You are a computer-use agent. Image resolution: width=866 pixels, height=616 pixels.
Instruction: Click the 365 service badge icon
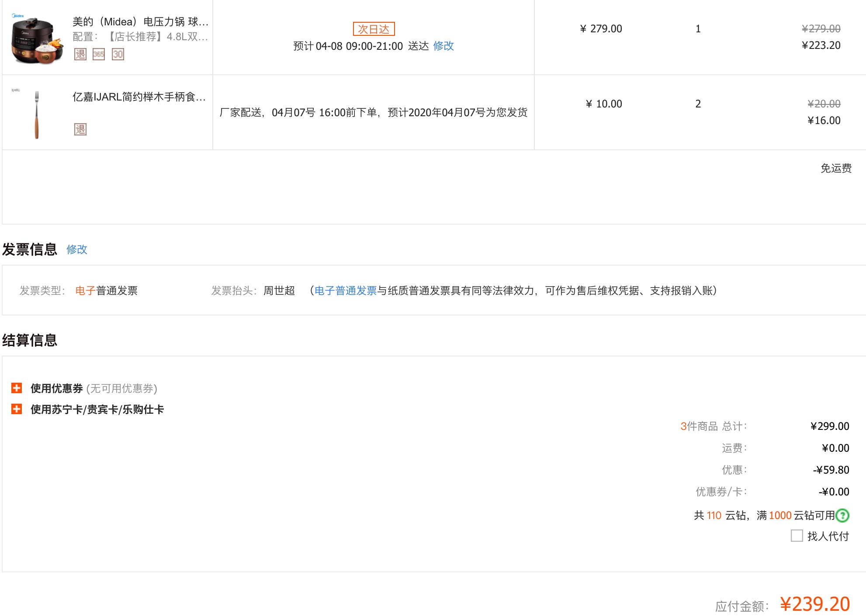pos(99,54)
